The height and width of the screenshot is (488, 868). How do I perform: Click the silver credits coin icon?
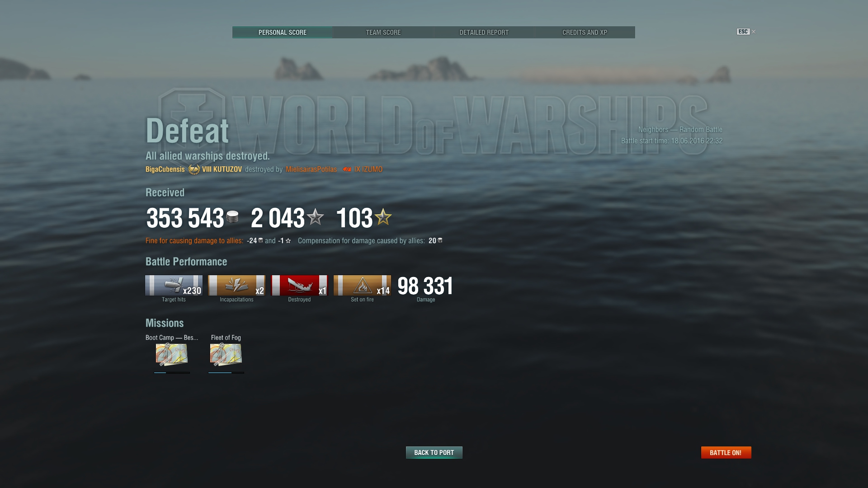point(232,217)
